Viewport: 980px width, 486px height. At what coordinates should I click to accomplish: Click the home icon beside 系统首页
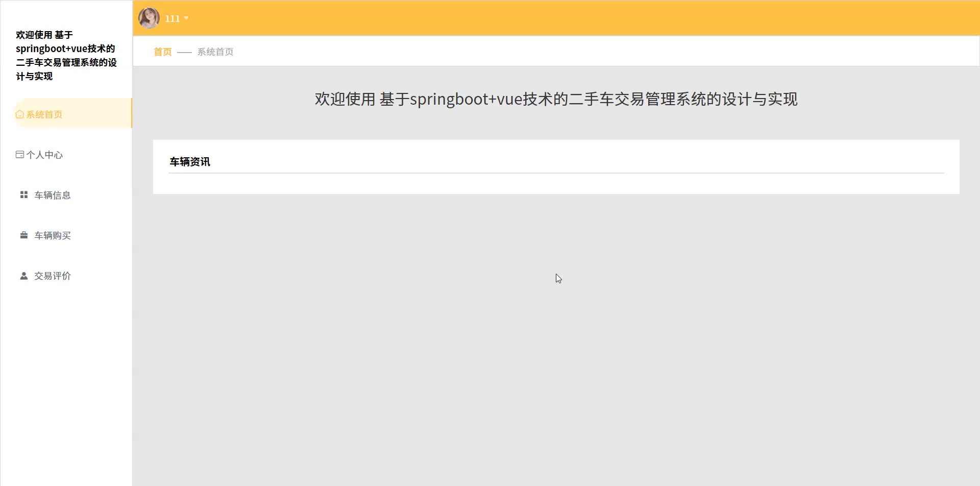[20, 114]
